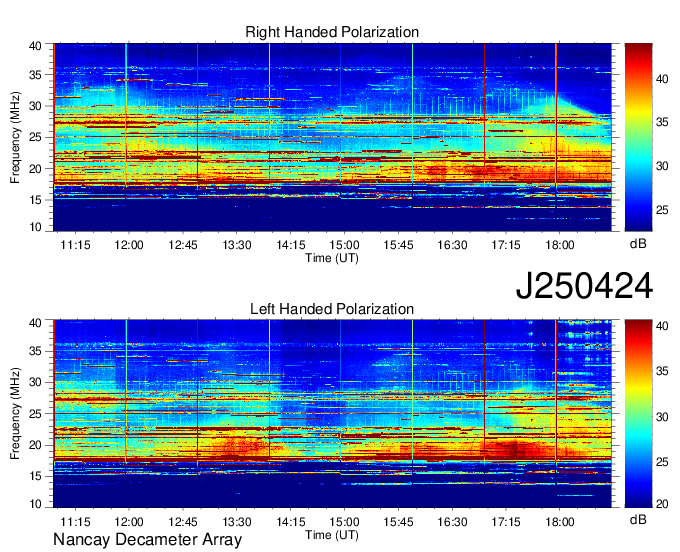Click the 11:15 tick under Right Handed plot

75,245
